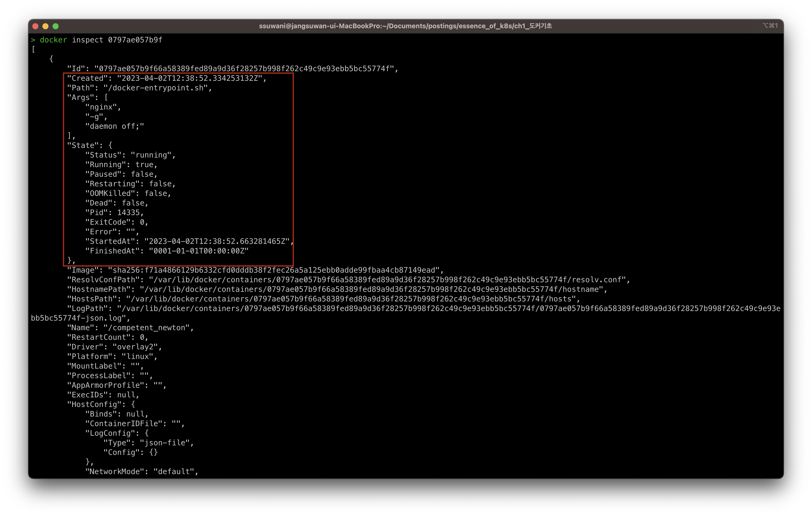Click the "-g" argument line
The image size is (812, 516).
[96, 117]
